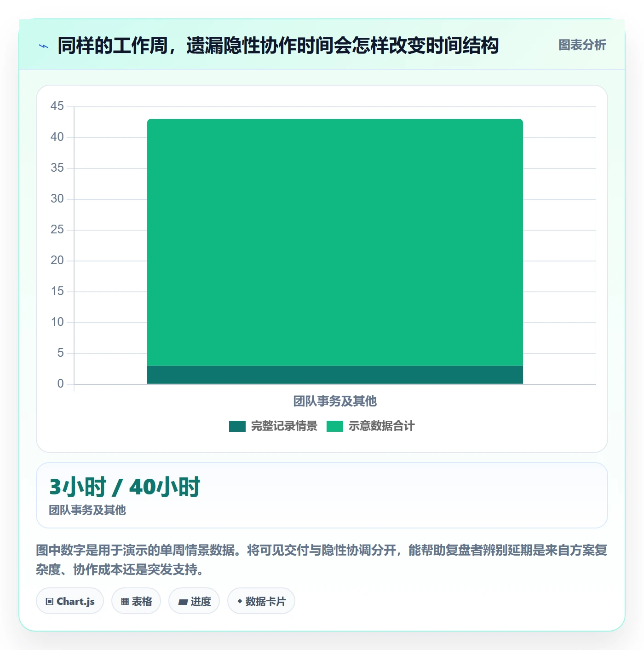644x650 pixels.
Task: Click the description paragraph starting 图中数字是用于演示
Action: (x=322, y=560)
